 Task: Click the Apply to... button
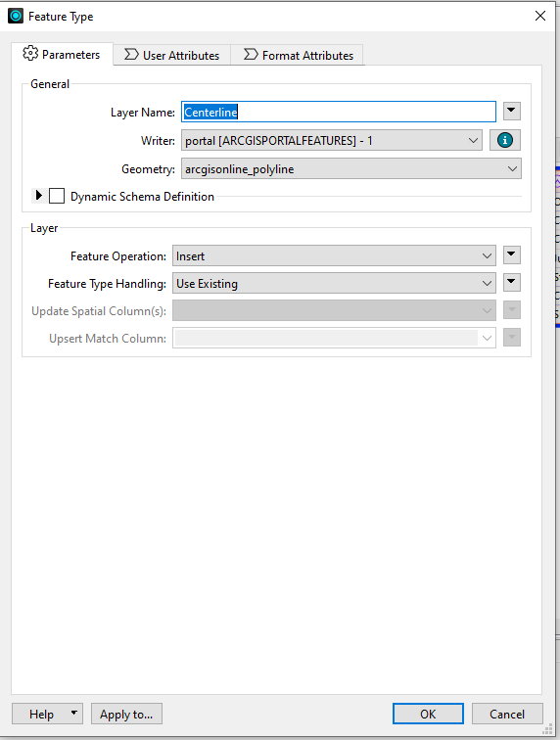click(x=126, y=714)
